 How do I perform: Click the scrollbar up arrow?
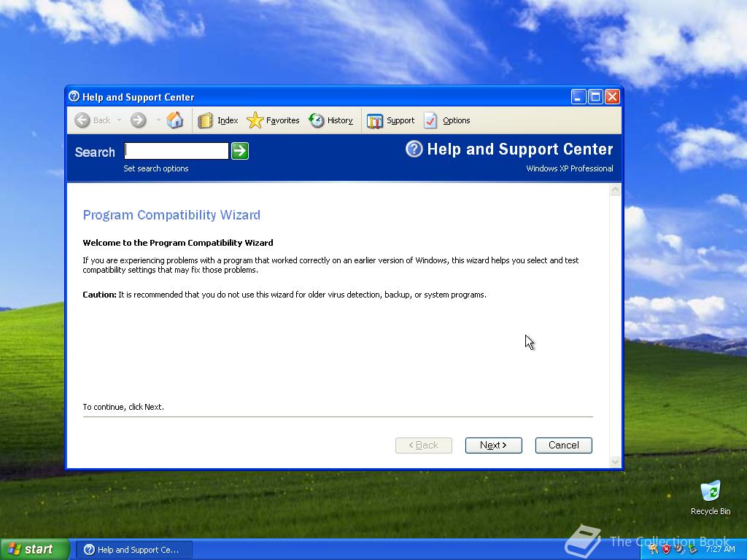[x=615, y=190]
